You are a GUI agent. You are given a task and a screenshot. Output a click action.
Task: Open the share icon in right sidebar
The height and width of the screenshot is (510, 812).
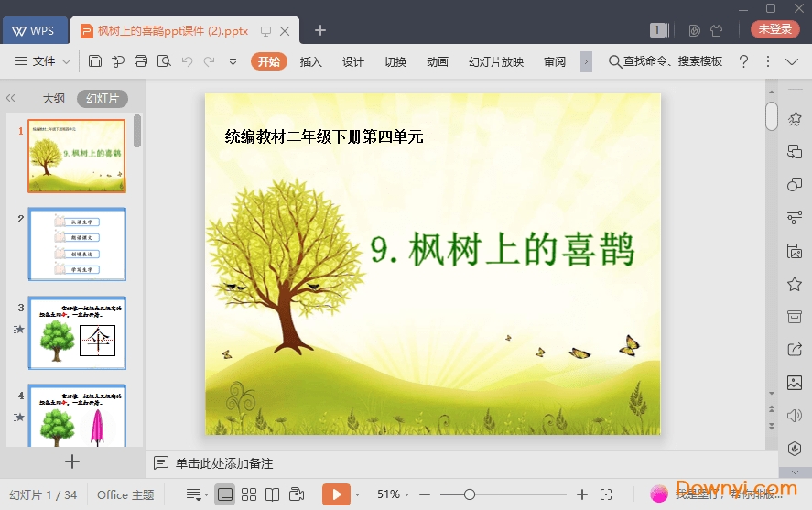(795, 350)
